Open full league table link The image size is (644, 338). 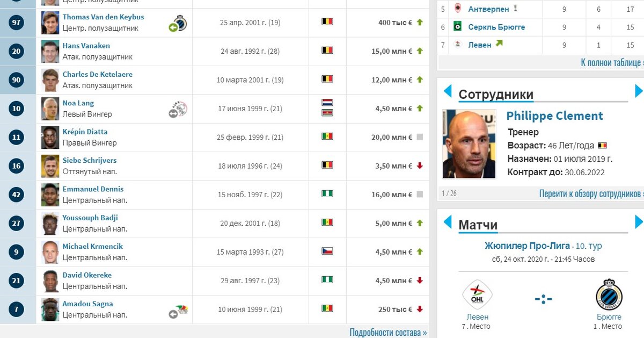click(612, 62)
